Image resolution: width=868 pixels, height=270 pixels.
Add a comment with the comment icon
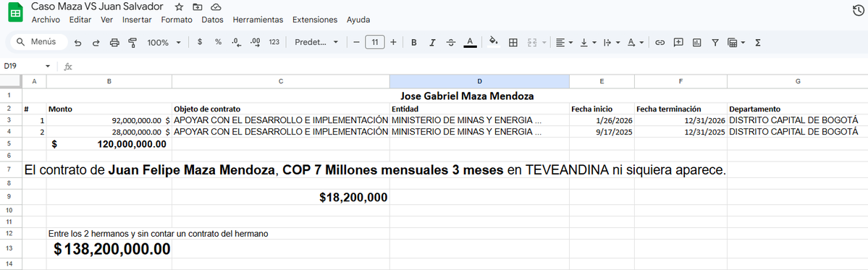point(678,43)
